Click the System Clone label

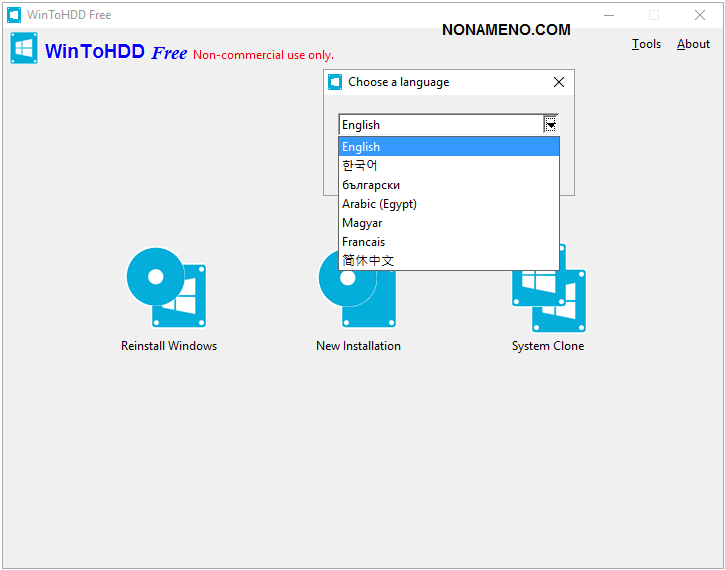pyautogui.click(x=548, y=346)
